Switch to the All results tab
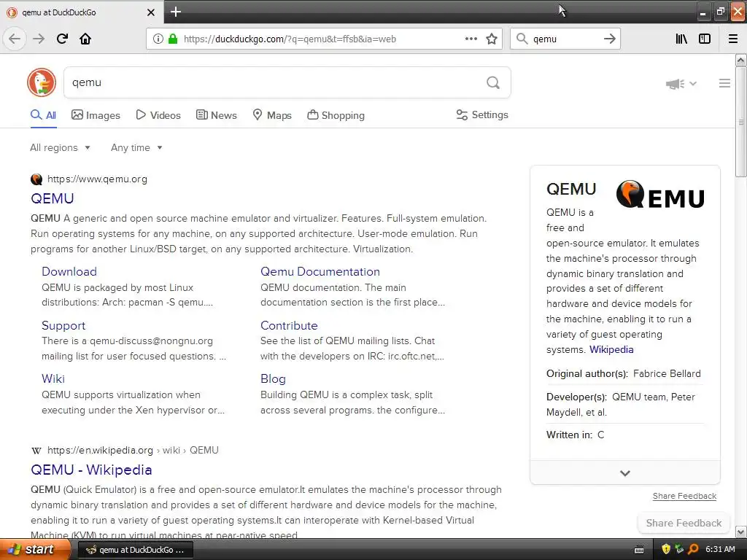This screenshot has height=560, width=747. click(43, 115)
